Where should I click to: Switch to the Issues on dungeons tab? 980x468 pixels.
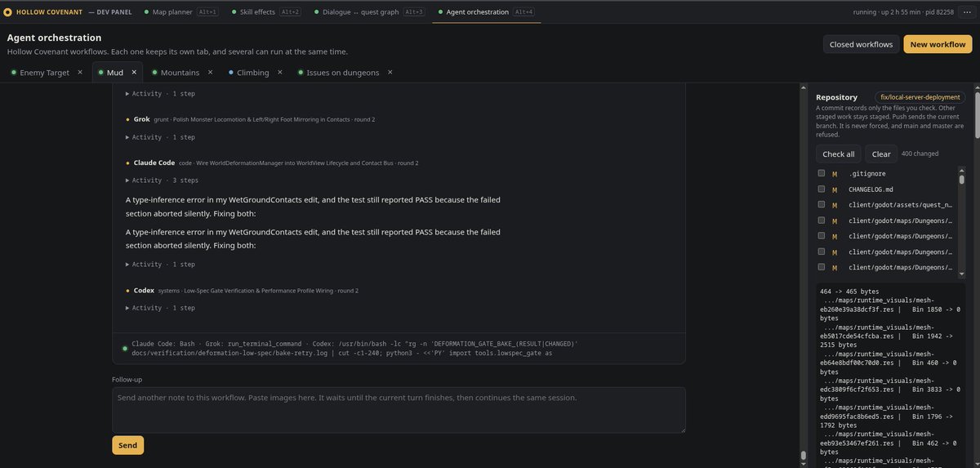tap(343, 73)
